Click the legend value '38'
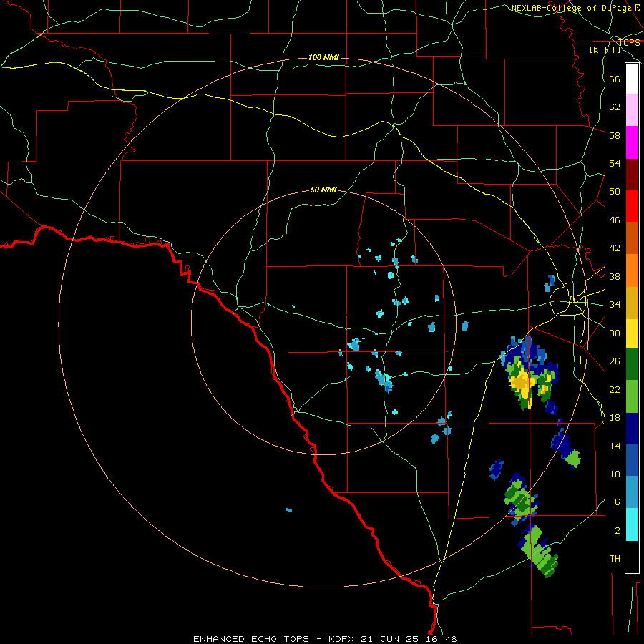Screen dimensions: 644x644 [x=615, y=277]
